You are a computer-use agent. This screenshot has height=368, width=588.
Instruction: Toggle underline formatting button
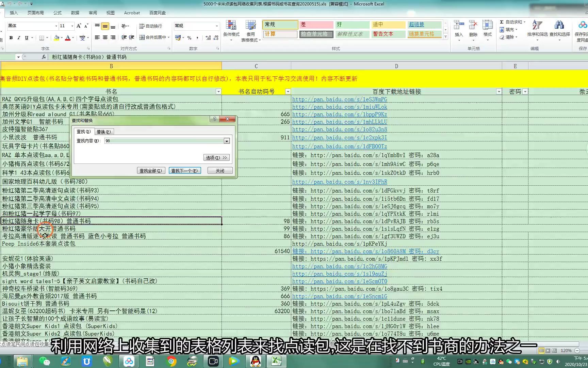(x=27, y=38)
